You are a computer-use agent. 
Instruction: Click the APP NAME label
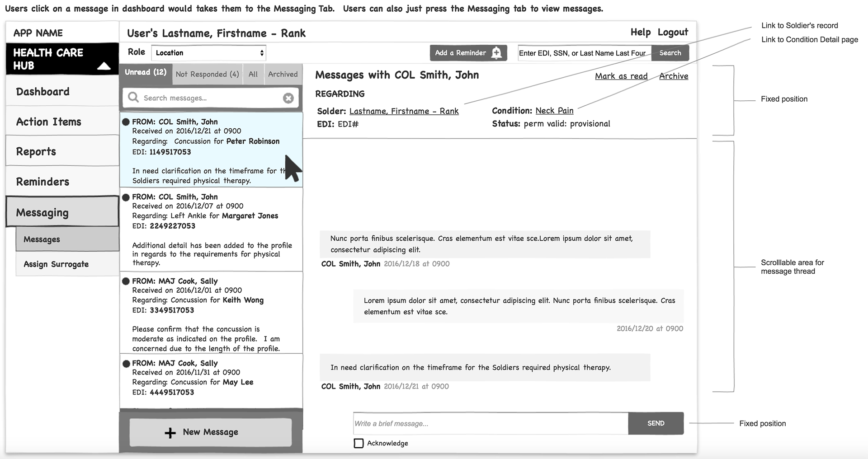(x=38, y=33)
